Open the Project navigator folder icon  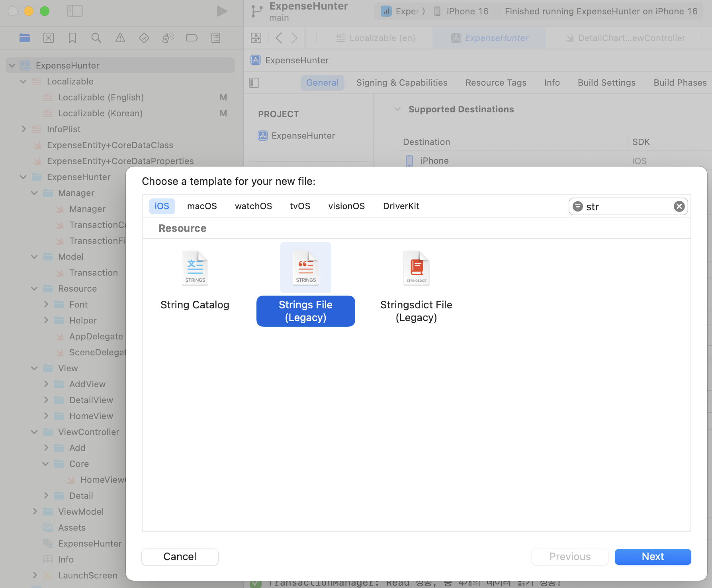click(25, 38)
